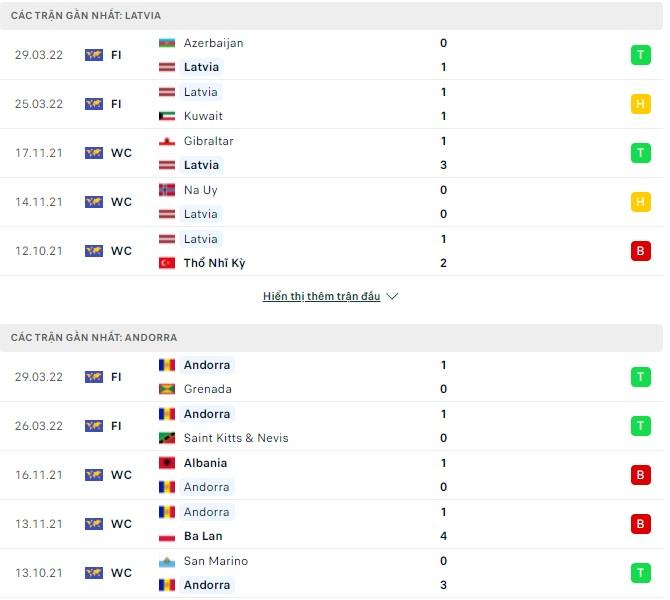Open the 'Hiển thị thêm trận đấu' link
The height and width of the screenshot is (600, 670).
[321, 297]
